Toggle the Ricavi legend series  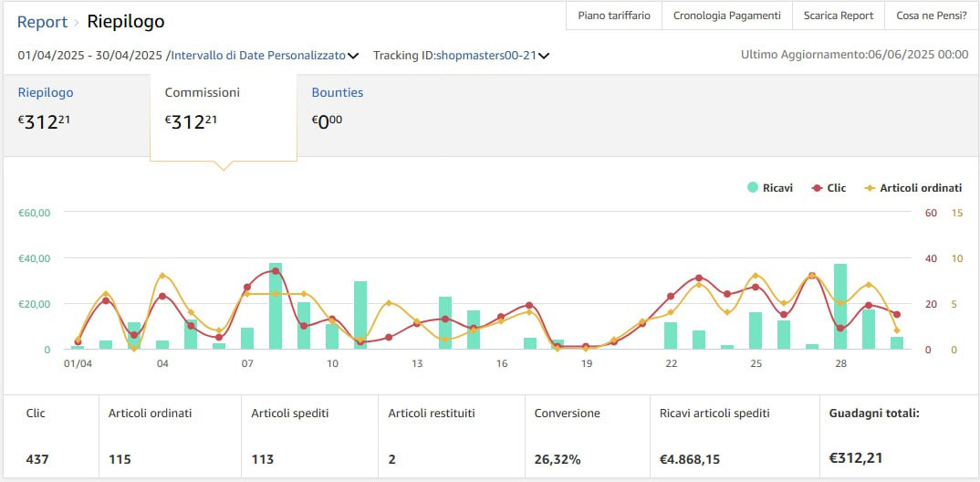pos(777,188)
